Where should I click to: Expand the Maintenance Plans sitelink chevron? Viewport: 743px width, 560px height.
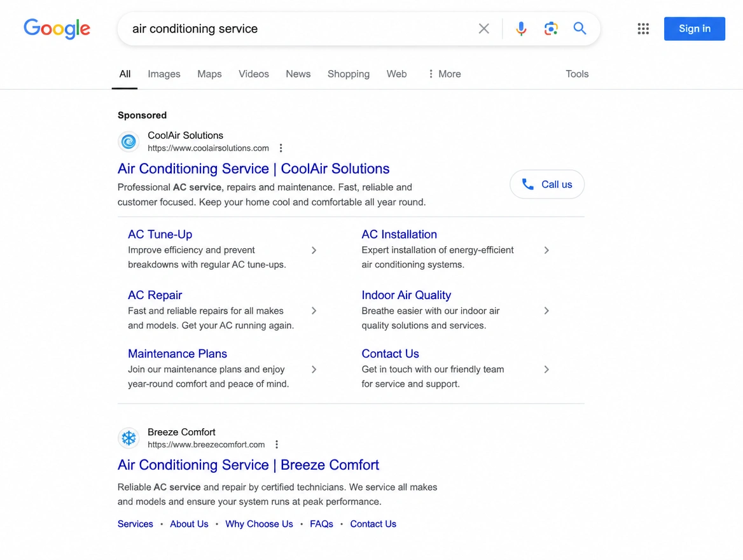point(314,369)
